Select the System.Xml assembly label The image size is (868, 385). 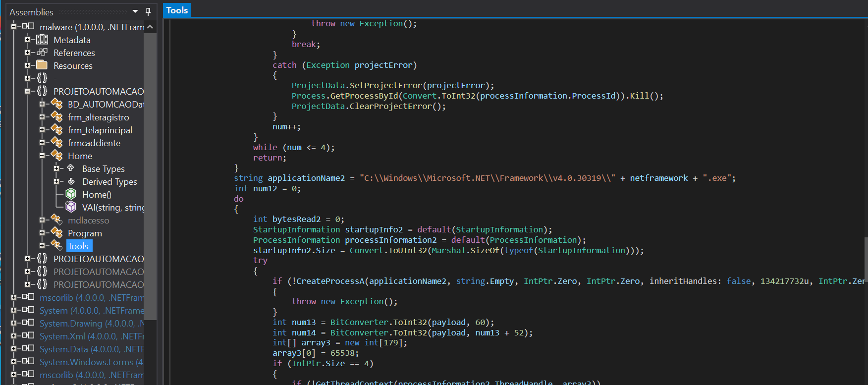92,336
